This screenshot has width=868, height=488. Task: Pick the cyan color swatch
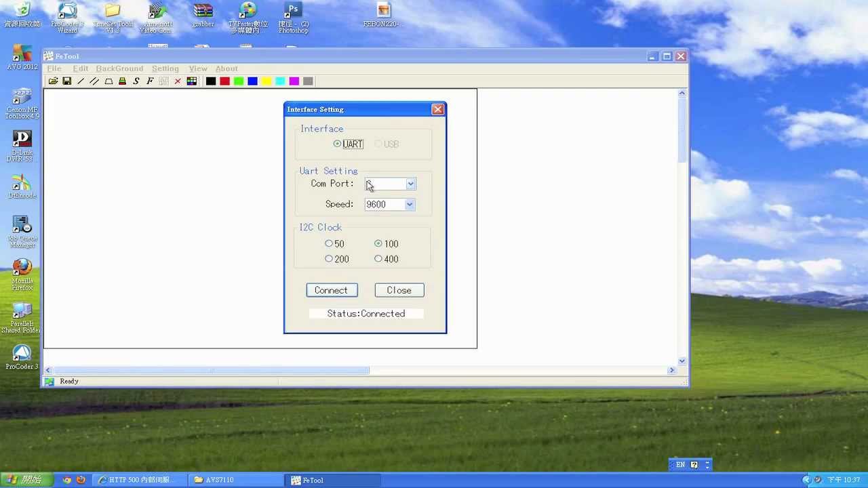point(280,81)
